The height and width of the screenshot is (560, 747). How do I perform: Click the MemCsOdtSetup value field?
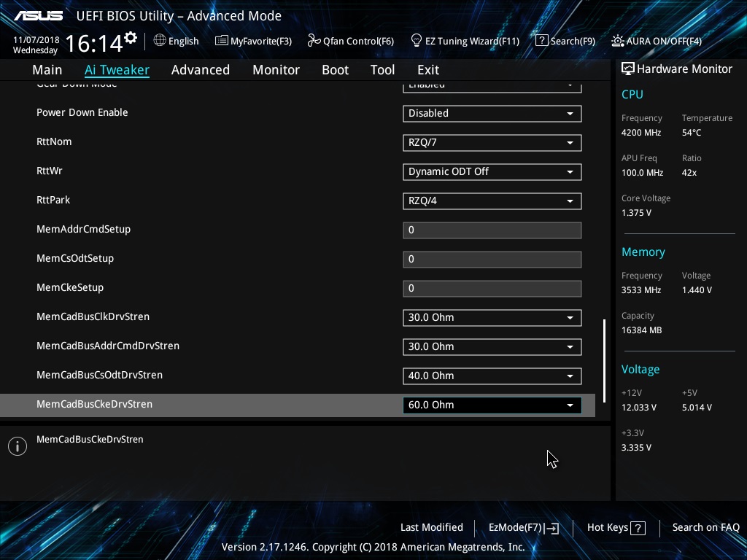coord(492,259)
